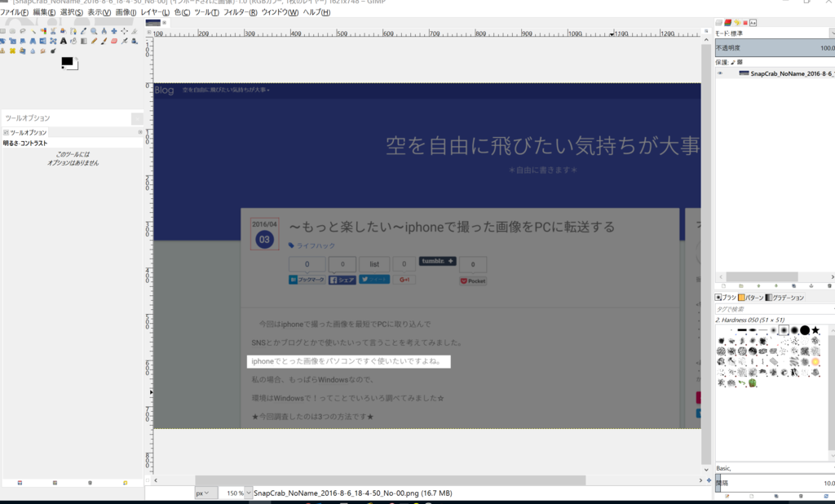
Task: Switch to the パターン tab
Action: (x=751, y=298)
